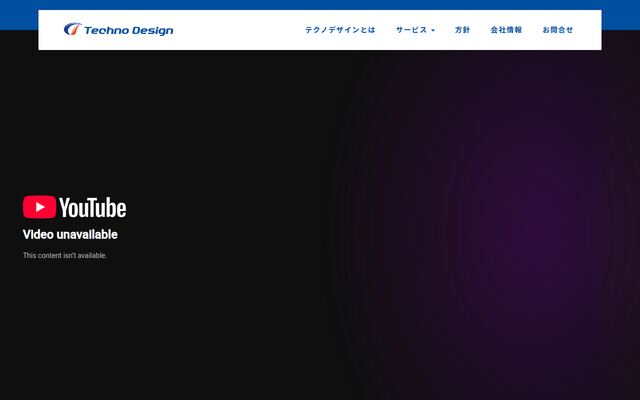Click the YouTube logo in the video player

[74, 207]
